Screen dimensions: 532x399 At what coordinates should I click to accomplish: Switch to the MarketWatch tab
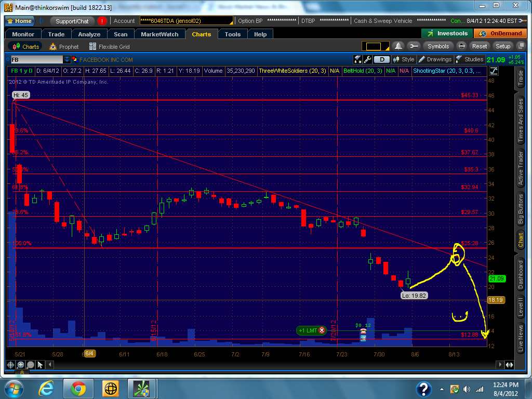(x=159, y=34)
